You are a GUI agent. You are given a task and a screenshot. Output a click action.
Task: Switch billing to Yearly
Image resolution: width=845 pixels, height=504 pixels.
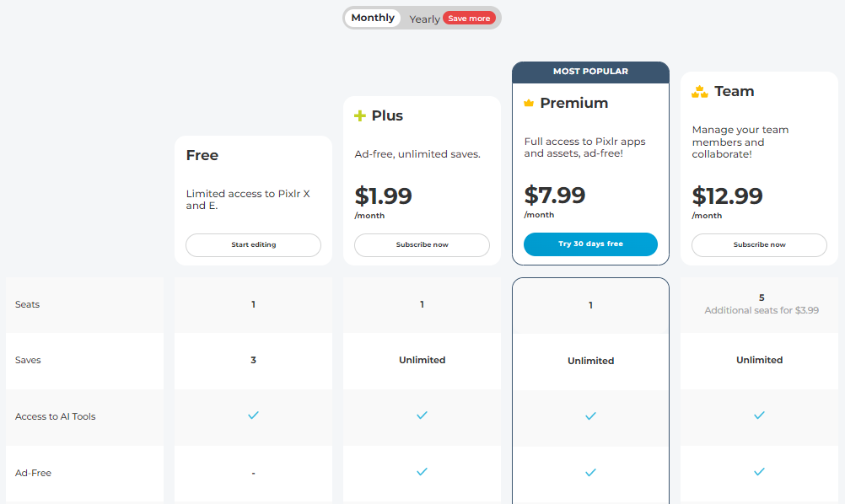pyautogui.click(x=424, y=18)
